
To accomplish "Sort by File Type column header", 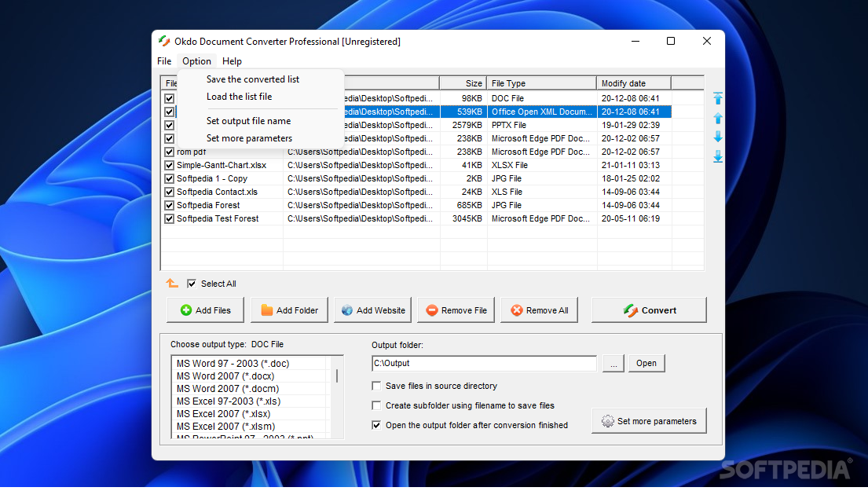I will tap(541, 83).
